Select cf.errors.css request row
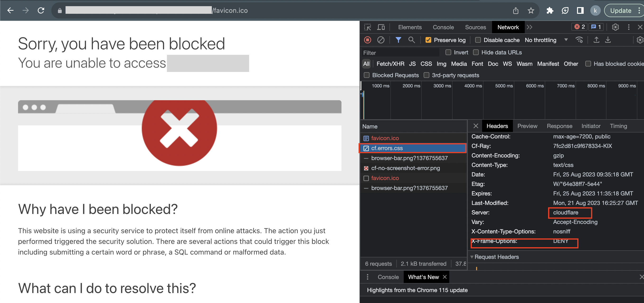The height and width of the screenshot is (303, 644). [413, 148]
